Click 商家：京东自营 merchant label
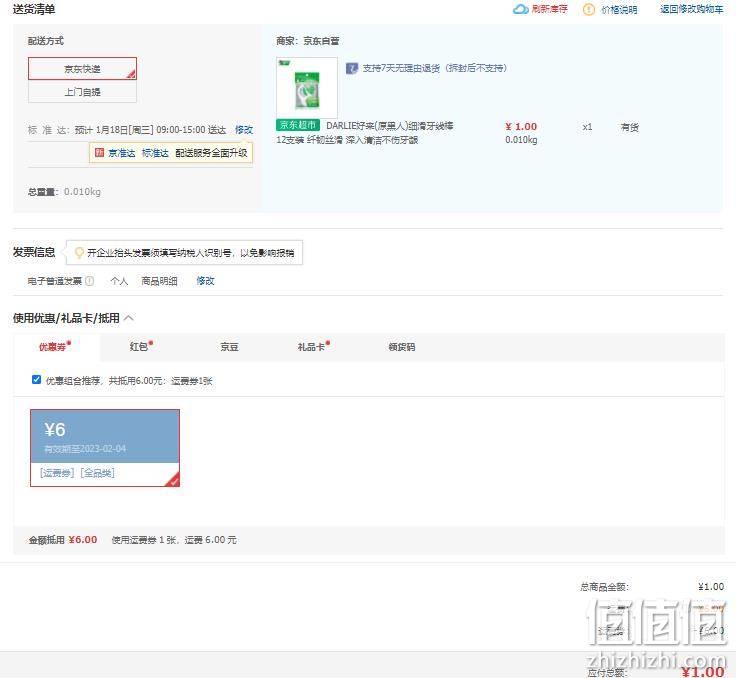This screenshot has height=678, width=736. 307,41
